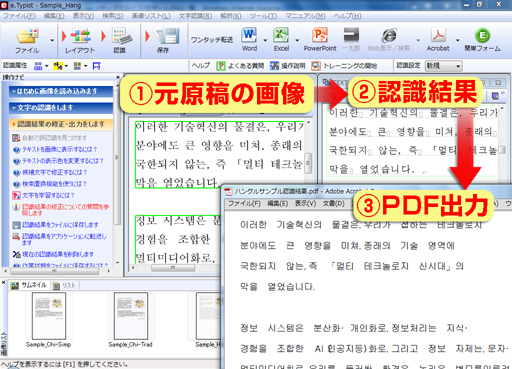Click the yellow language attribute icon
512x369 pixels.
tap(58, 66)
